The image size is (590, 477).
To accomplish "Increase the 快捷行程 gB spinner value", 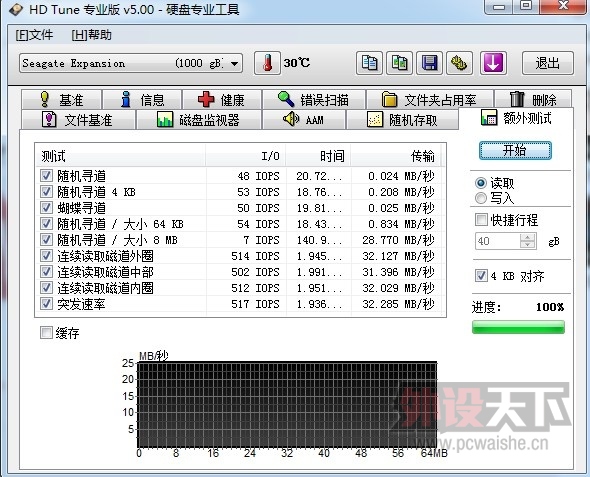I will 528,238.
